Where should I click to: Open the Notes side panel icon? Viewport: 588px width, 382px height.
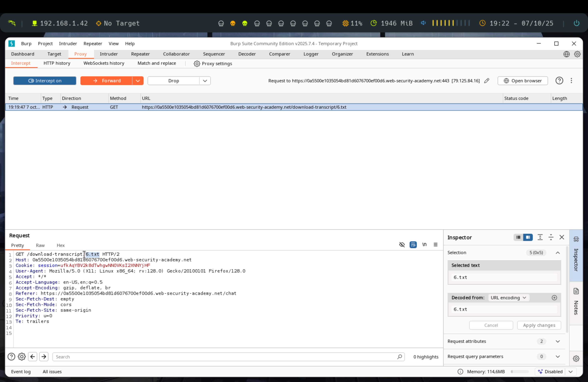point(576,291)
